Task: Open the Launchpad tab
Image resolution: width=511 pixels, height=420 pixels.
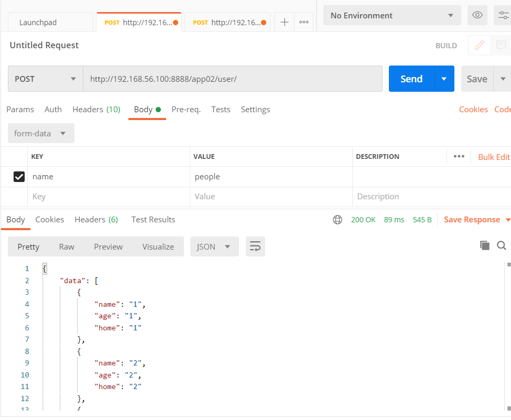Action: coord(38,23)
